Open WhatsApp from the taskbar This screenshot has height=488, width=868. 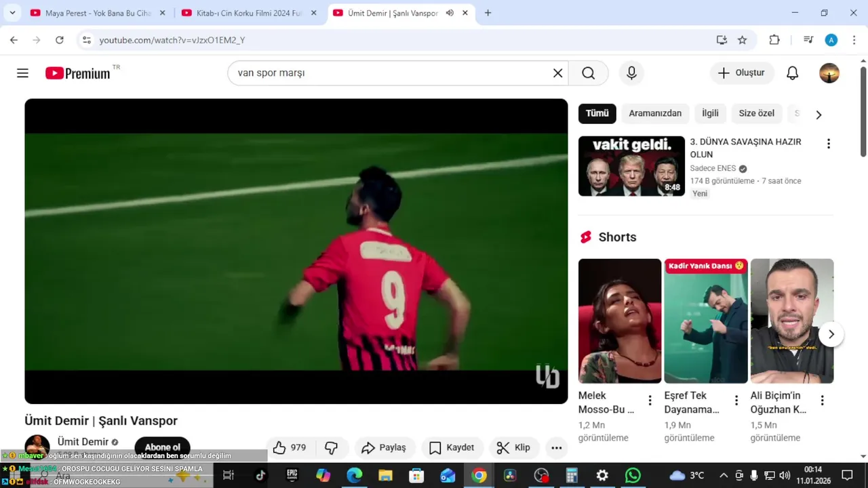coord(633,475)
